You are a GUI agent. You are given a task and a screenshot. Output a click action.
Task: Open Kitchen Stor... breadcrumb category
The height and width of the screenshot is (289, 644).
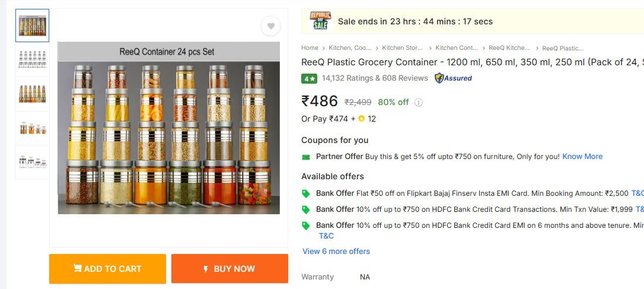[403, 48]
